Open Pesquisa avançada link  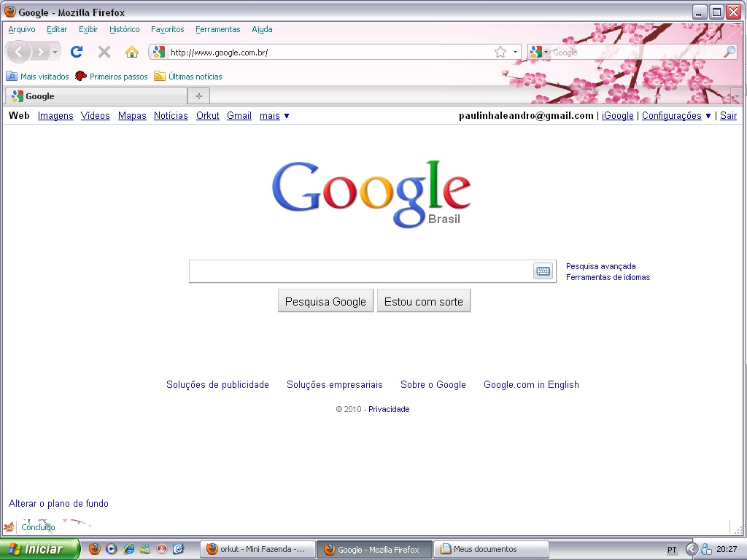pos(601,266)
